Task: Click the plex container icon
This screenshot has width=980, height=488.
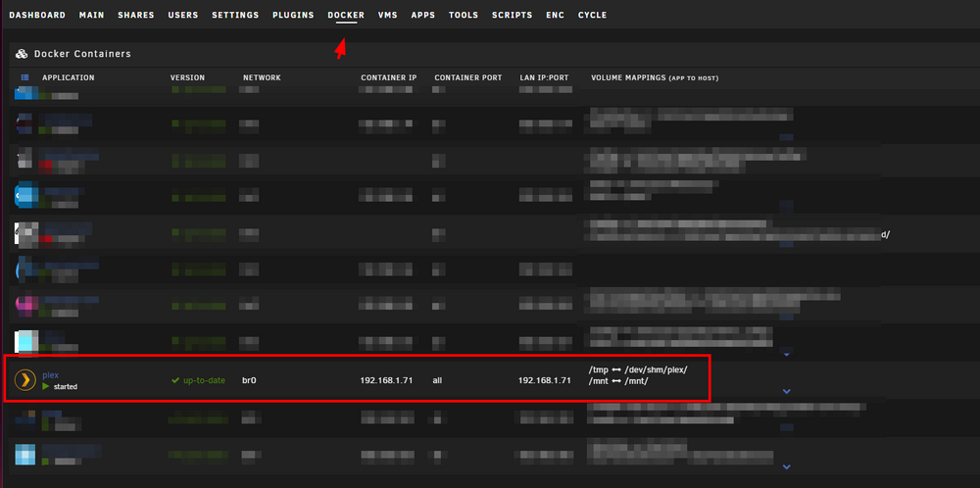Action: click(x=25, y=380)
